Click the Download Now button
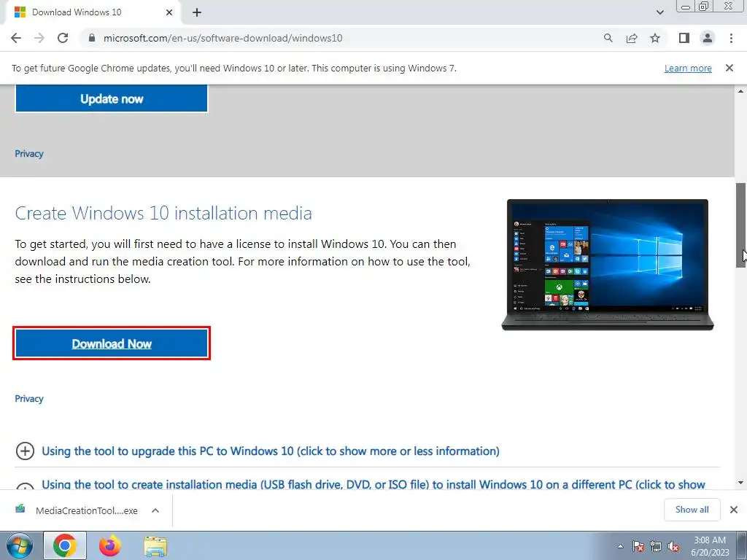 [112, 343]
